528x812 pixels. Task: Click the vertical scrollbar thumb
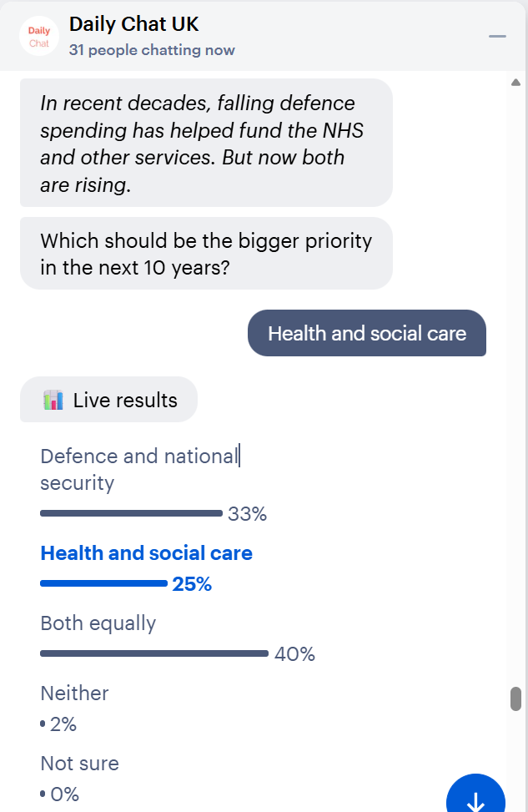pyautogui.click(x=515, y=699)
